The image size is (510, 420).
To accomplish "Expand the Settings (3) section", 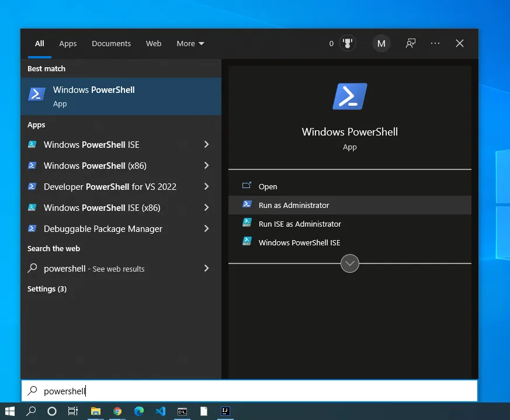I will 47,289.
